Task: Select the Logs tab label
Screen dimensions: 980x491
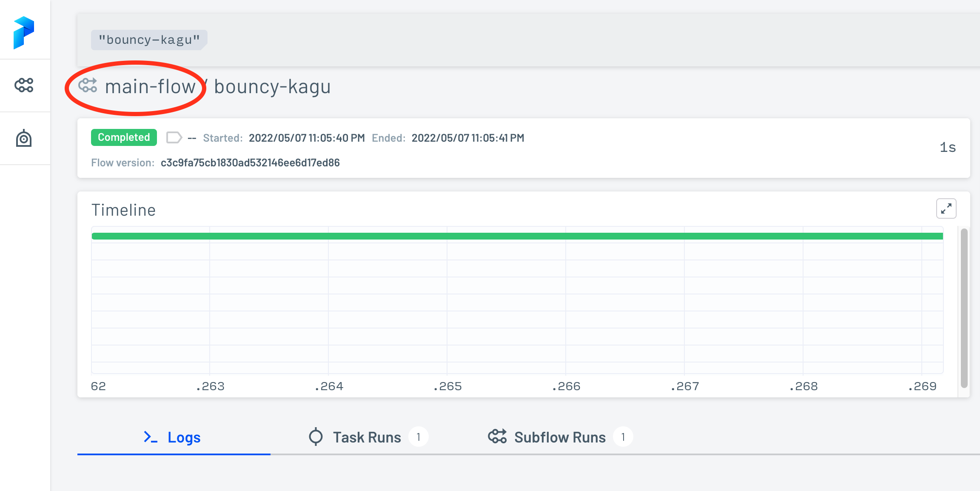Action: pos(184,437)
